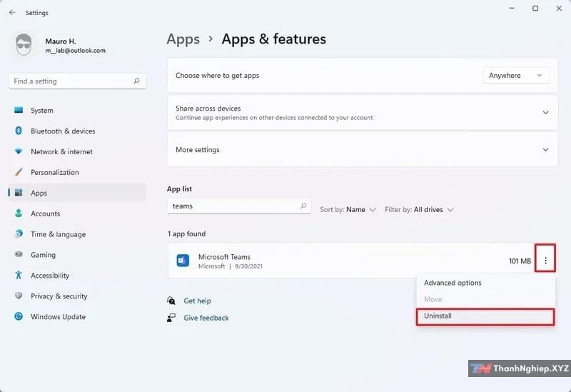Screen dimensions: 571x392
Task: Click the Give feedback icon
Action: coord(171,318)
